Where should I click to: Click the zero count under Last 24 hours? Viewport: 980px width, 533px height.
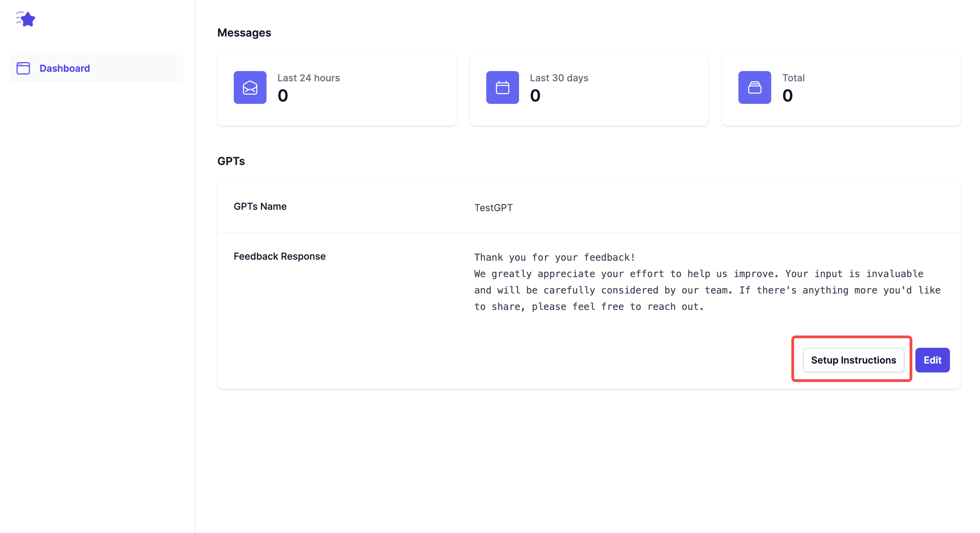click(x=283, y=95)
